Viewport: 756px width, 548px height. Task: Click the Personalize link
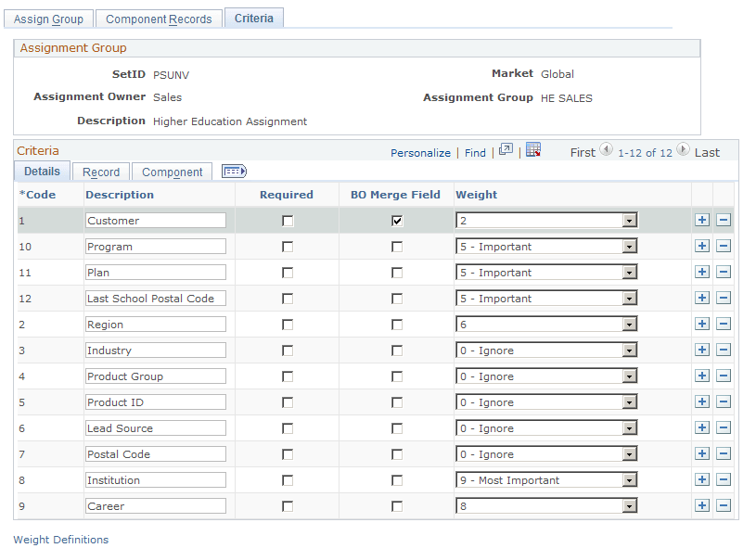tap(420, 152)
